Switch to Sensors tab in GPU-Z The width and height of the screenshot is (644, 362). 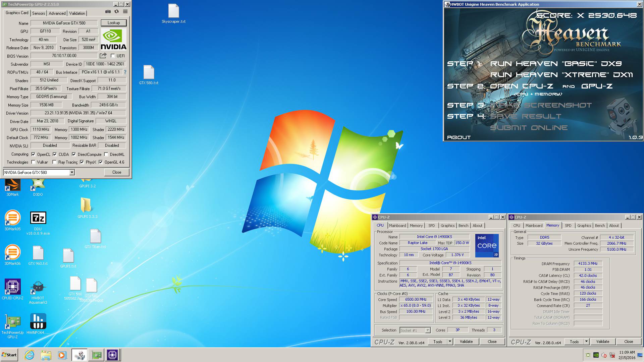39,13
